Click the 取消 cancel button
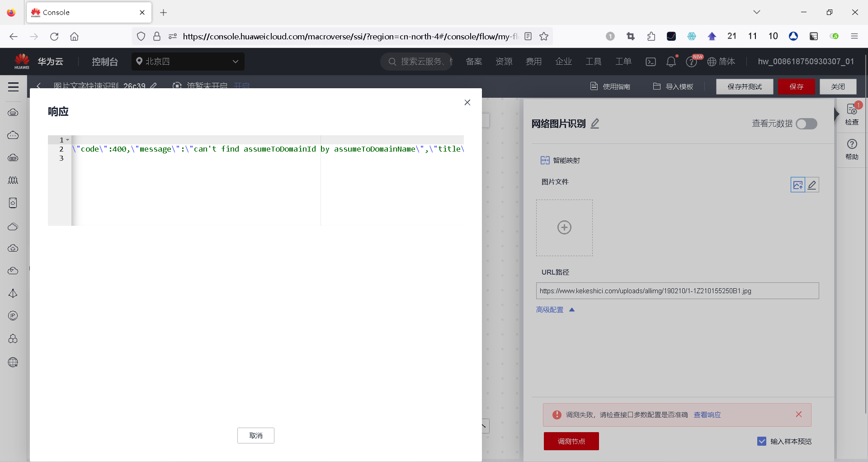The width and height of the screenshot is (868, 462). 256,435
